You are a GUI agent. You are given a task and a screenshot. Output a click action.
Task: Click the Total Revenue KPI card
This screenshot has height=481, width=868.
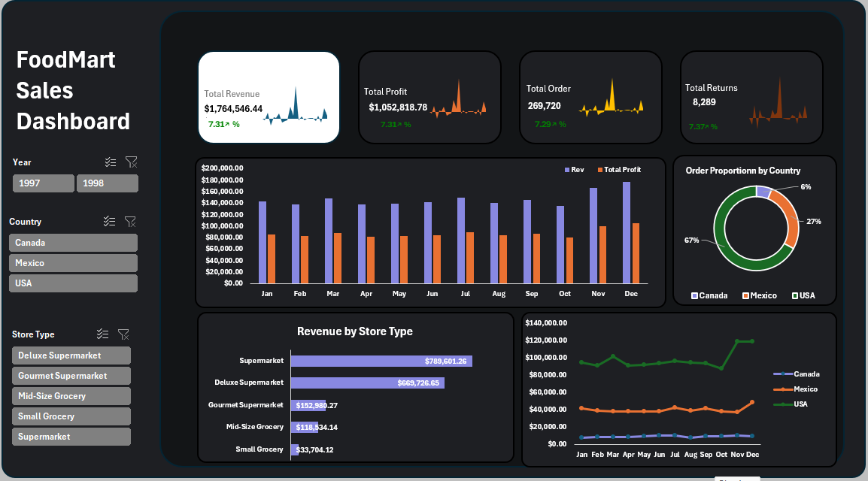click(x=269, y=97)
